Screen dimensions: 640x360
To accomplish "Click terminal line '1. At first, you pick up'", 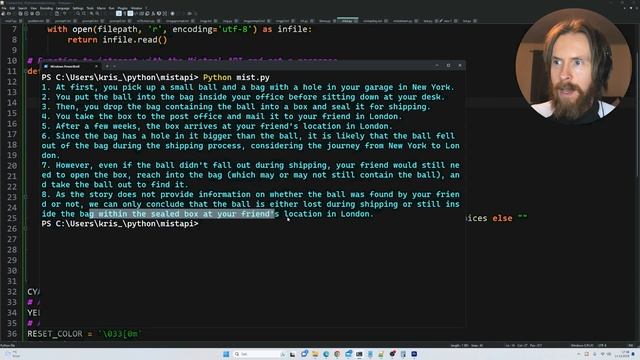I will click(x=248, y=87).
